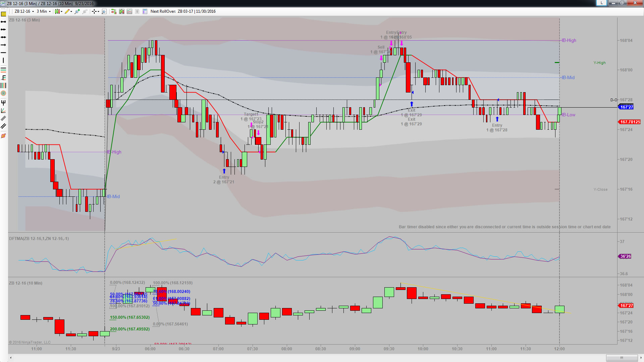This screenshot has height=362, width=644.
Task: Click the Entry 2 @ 167'21 trade label
Action: [224, 180]
